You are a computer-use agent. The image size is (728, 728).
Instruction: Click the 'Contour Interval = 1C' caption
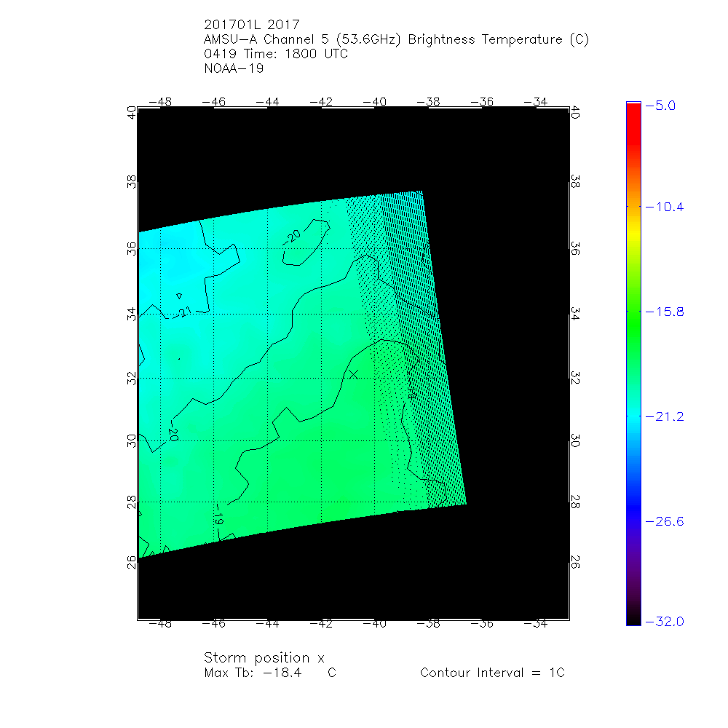pyautogui.click(x=492, y=673)
